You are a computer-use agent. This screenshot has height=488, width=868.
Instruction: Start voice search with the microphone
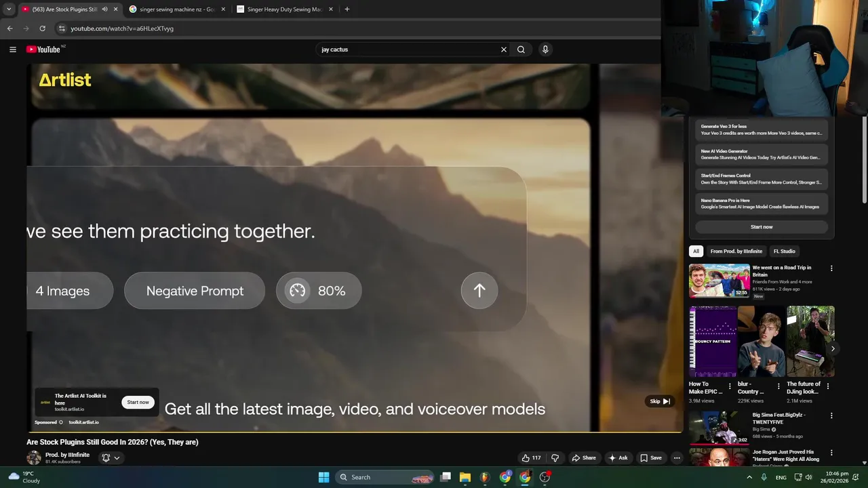click(545, 49)
